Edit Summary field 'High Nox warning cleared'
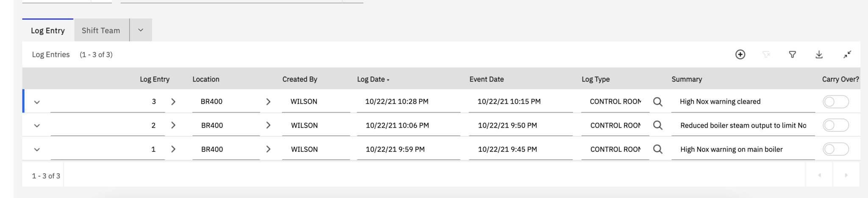 (x=743, y=102)
